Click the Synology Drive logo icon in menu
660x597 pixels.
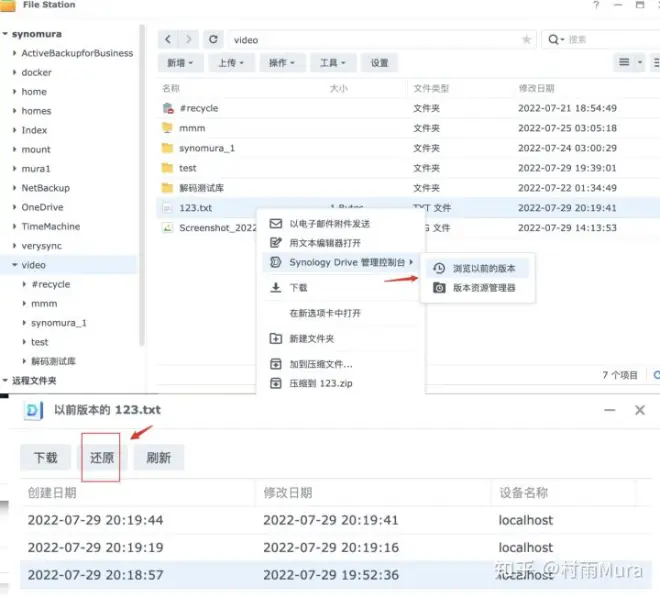point(276,262)
